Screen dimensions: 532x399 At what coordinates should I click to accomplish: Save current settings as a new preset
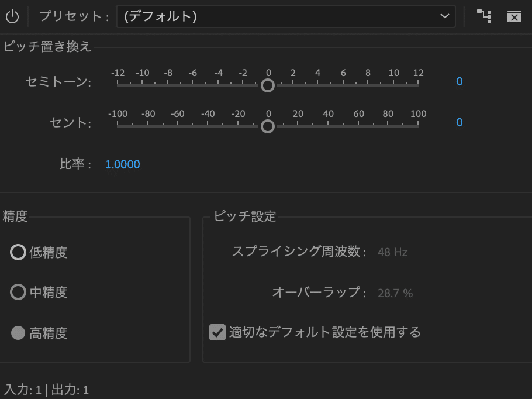[x=484, y=16]
